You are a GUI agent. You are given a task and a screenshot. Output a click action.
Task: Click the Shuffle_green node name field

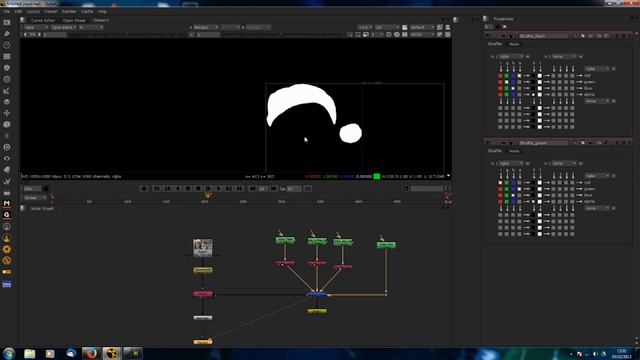[x=543, y=143]
